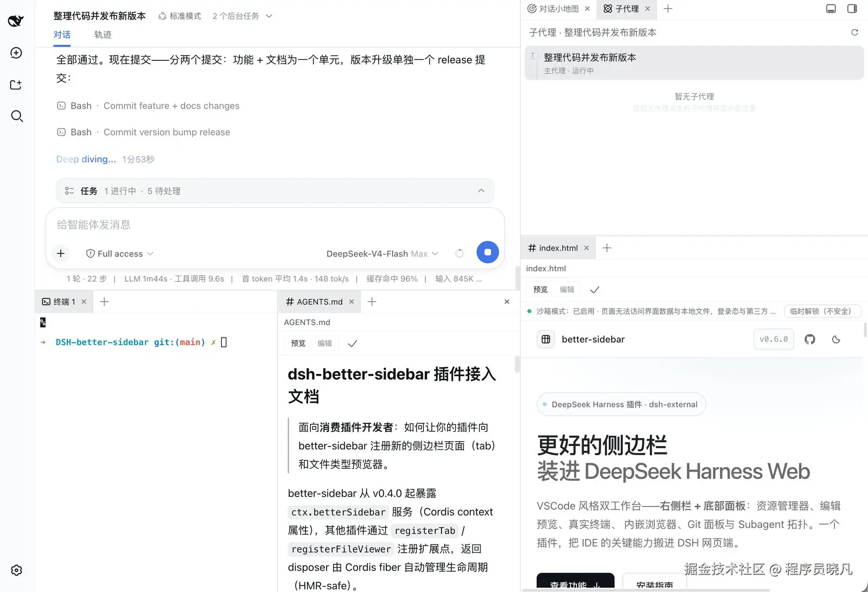868x592 pixels.
Task: Switch AGENTS.md to 编辑 mode
Action: (325, 343)
